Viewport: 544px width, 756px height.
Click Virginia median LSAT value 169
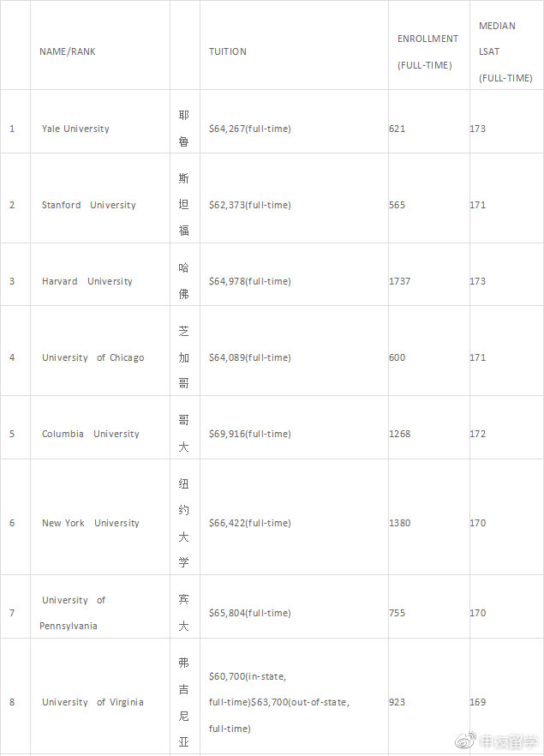(x=477, y=702)
